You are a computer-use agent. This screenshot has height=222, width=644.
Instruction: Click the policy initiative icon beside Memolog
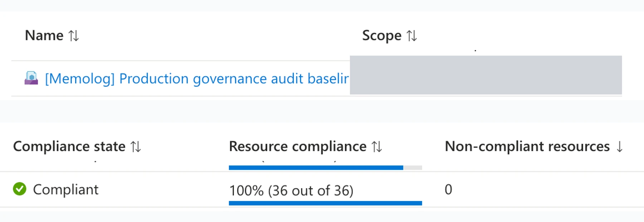(x=31, y=78)
